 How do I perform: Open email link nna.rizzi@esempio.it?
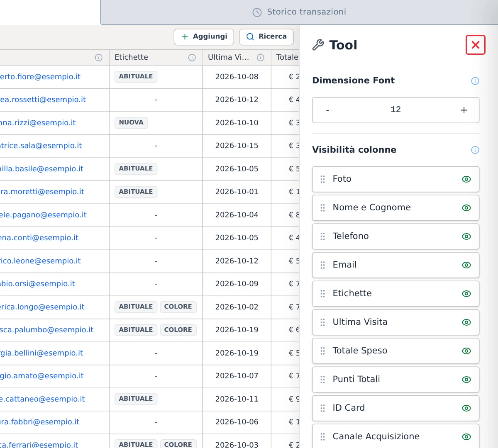(38, 123)
